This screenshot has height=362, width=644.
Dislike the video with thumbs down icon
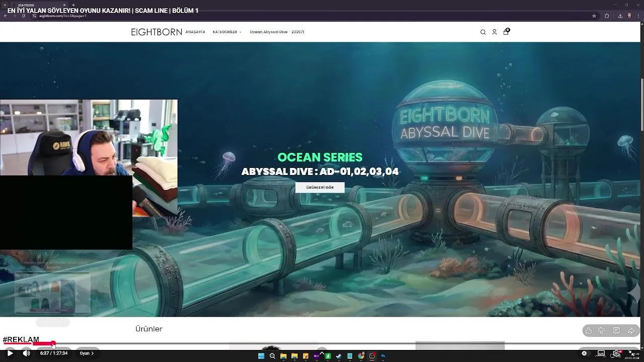[x=601, y=330]
